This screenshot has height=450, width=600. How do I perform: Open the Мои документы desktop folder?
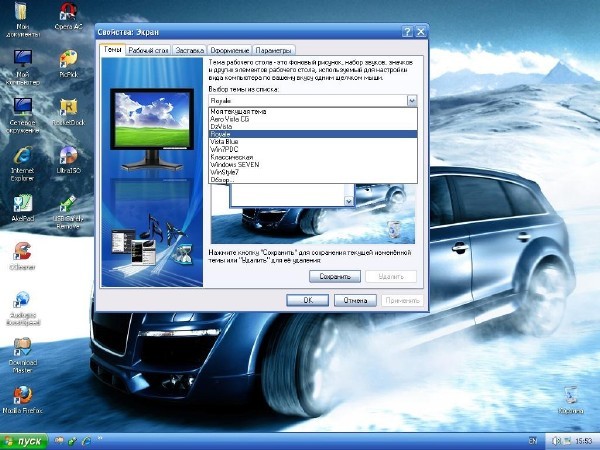pos(22,19)
